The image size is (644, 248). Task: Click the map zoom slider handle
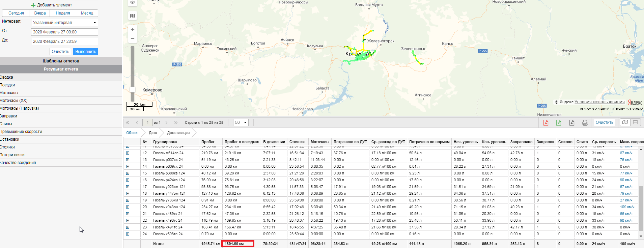[133, 89]
